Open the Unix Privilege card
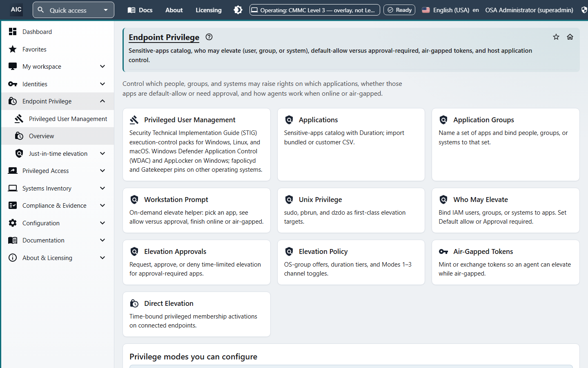Viewport: 588px width, 368px height. (351, 210)
